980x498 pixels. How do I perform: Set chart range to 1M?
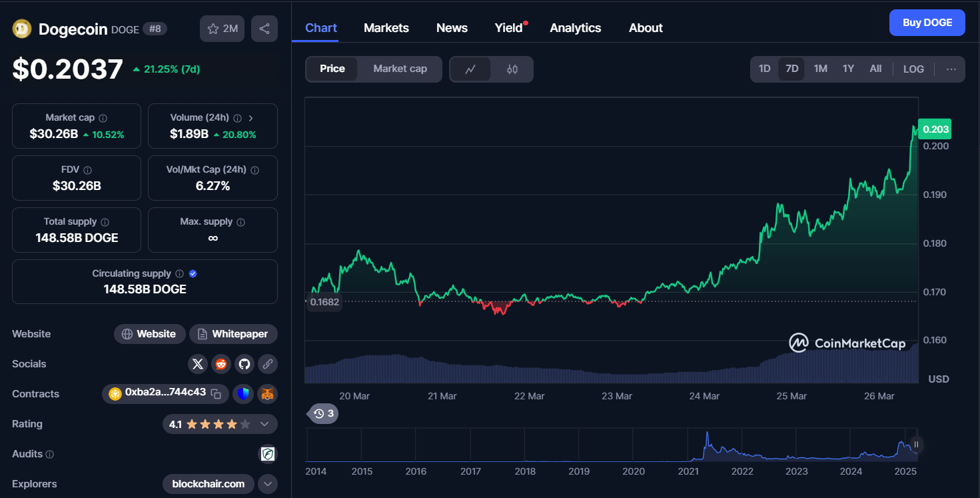pos(821,69)
